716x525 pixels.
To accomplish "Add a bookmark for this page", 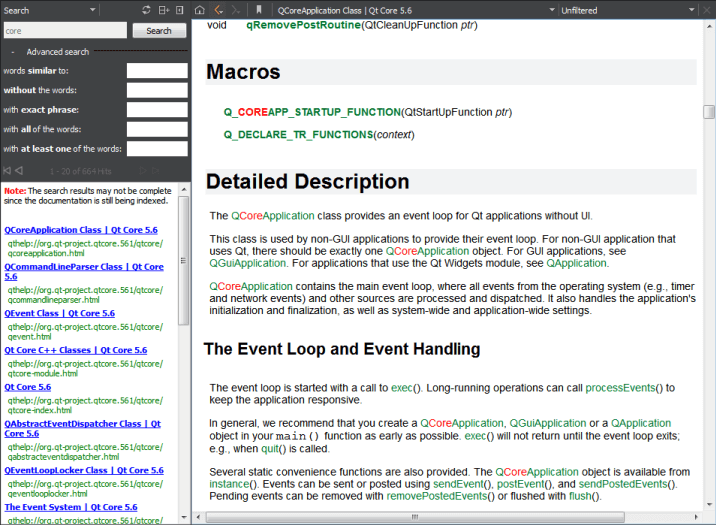I will [x=259, y=10].
